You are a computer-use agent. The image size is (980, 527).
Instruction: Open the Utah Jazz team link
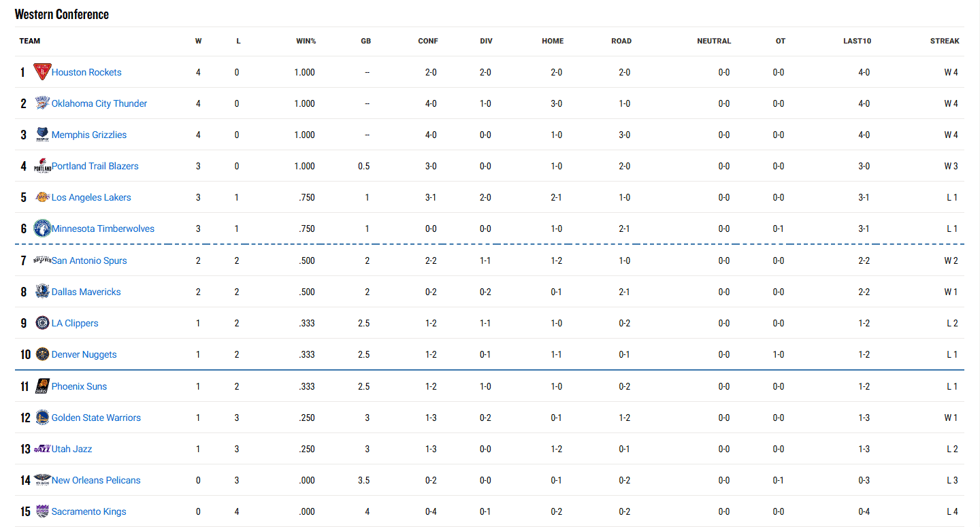tap(72, 449)
